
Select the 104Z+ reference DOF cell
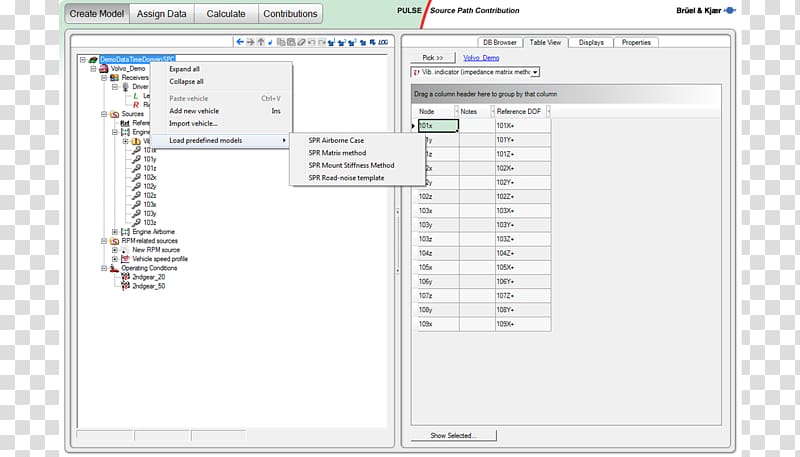(522, 253)
